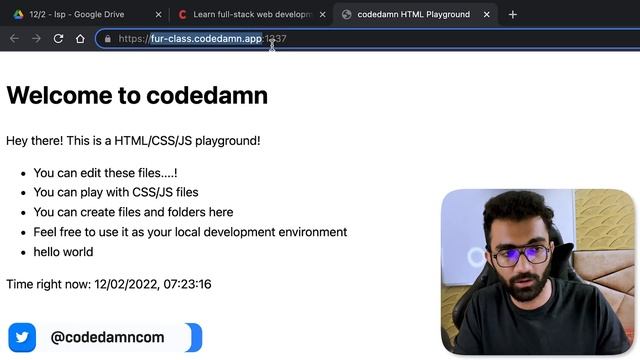Open the @codedamncom Twitter link
The image size is (640, 360).
point(107,337)
